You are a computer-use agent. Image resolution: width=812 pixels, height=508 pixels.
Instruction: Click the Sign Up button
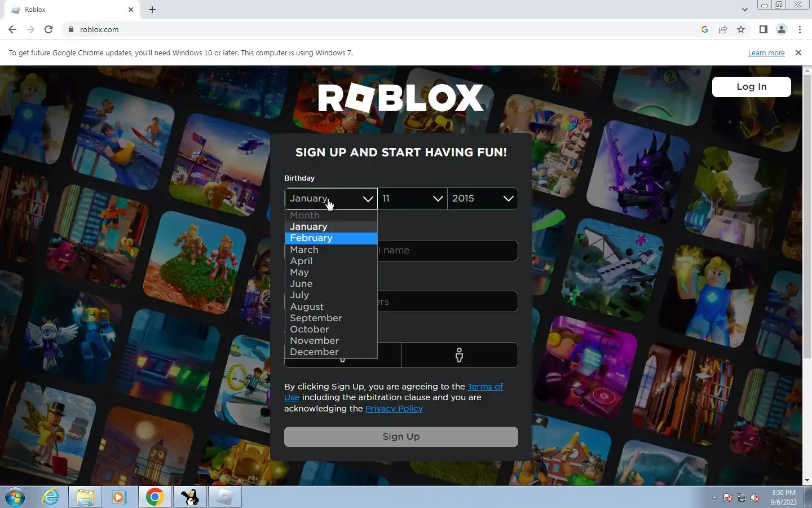pos(401,436)
